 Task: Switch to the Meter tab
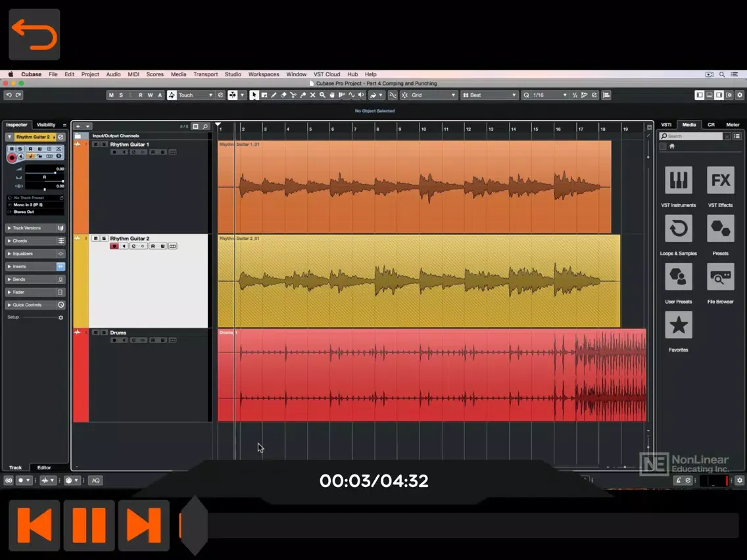(733, 125)
